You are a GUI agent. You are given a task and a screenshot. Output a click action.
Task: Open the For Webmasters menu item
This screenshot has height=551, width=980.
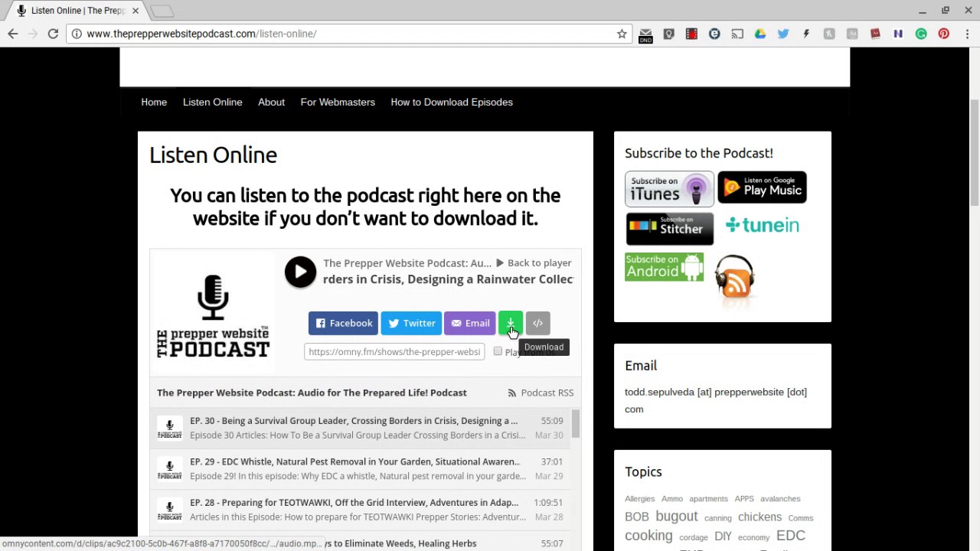pyautogui.click(x=338, y=102)
